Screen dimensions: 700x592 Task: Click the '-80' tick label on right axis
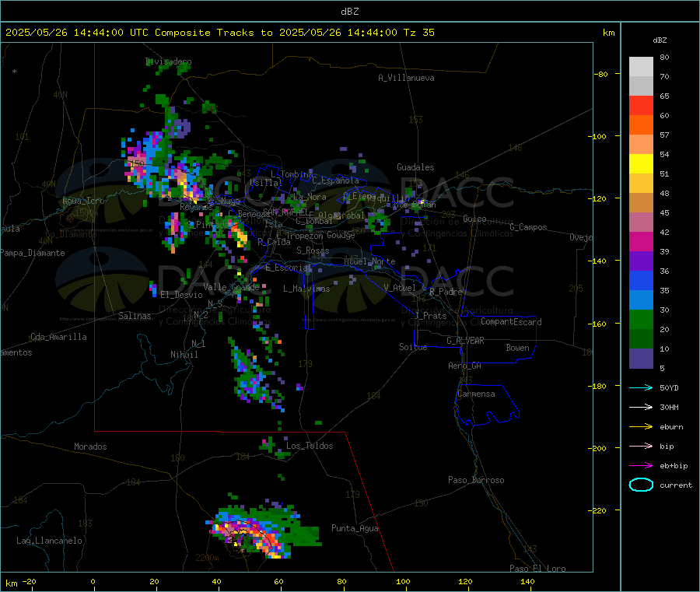tap(601, 74)
